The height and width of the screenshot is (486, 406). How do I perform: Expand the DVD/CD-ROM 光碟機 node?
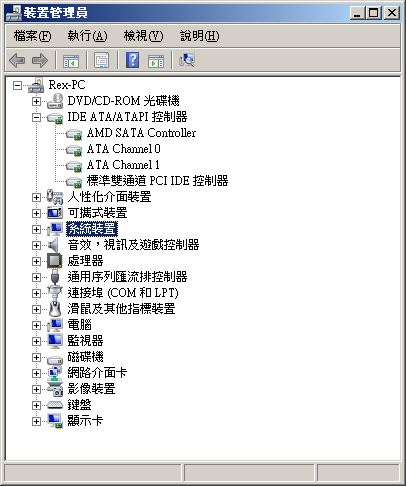tap(36, 101)
